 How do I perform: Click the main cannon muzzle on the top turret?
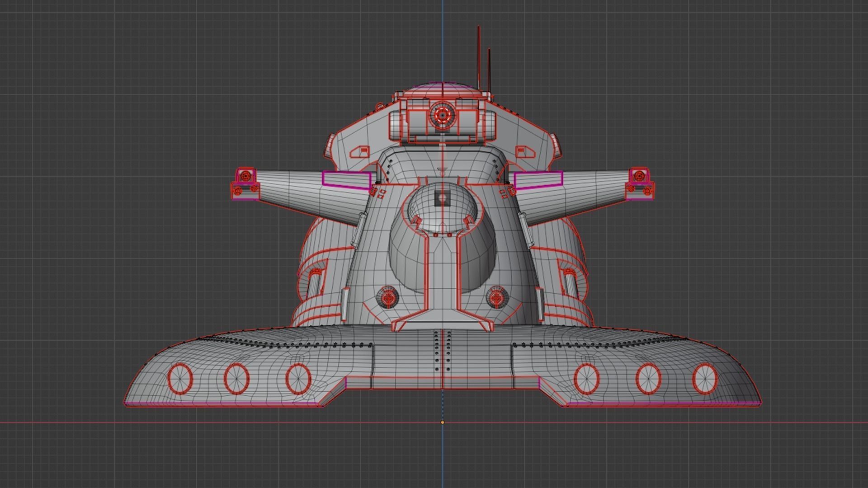442,116
